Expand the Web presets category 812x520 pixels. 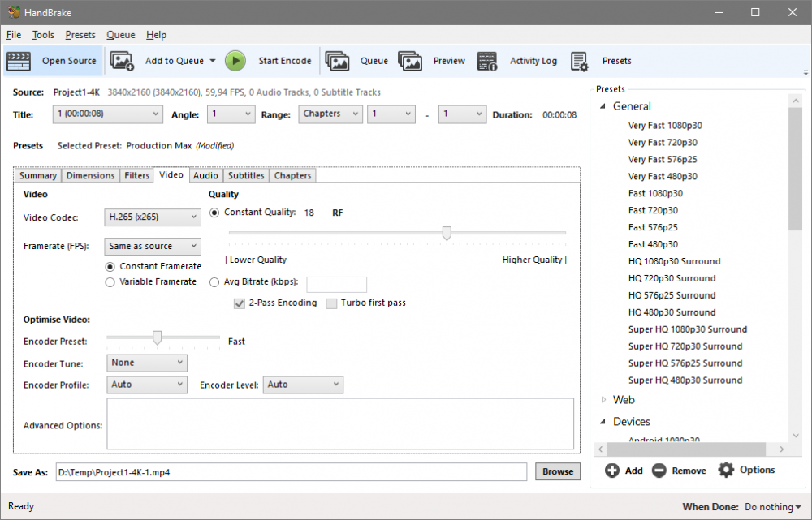tap(603, 400)
